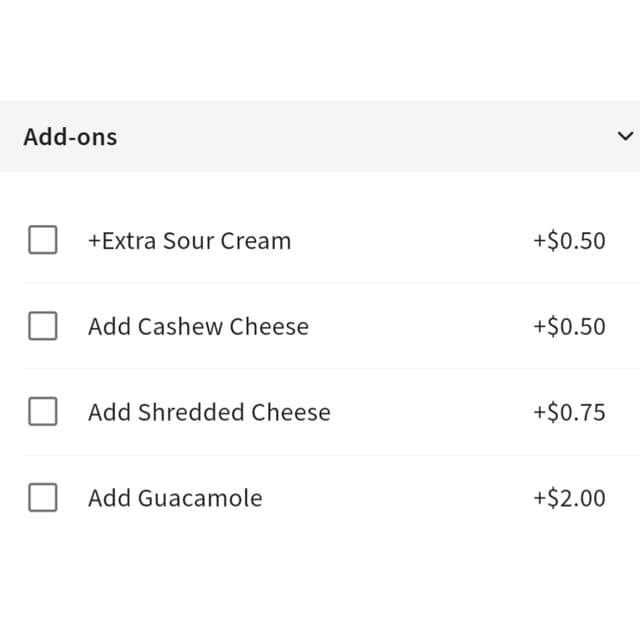Choose the Add Guacamole label text
The image size is (640, 640).
(176, 498)
